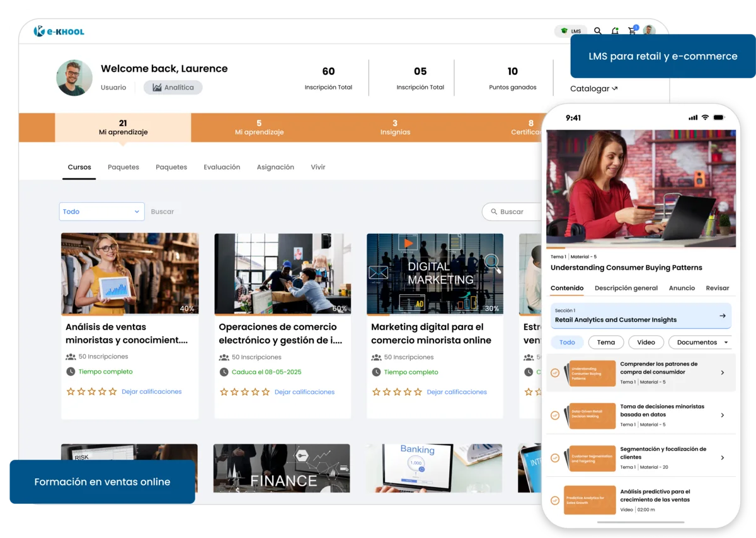This screenshot has width=756, height=538.
Task: Click Dejar calificaciones on the first course
Action: (x=151, y=391)
